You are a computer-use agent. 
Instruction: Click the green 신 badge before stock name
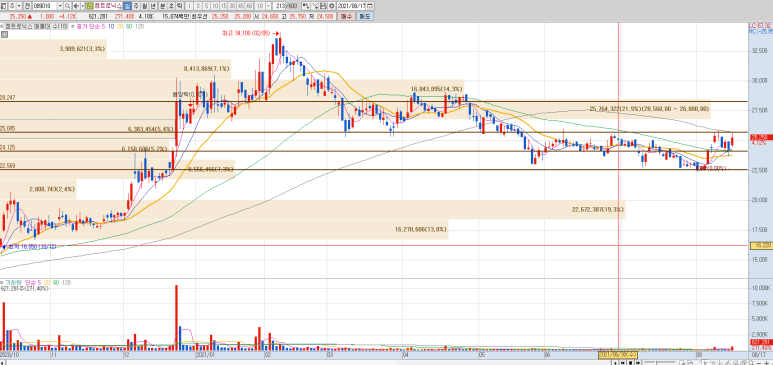click(90, 6)
